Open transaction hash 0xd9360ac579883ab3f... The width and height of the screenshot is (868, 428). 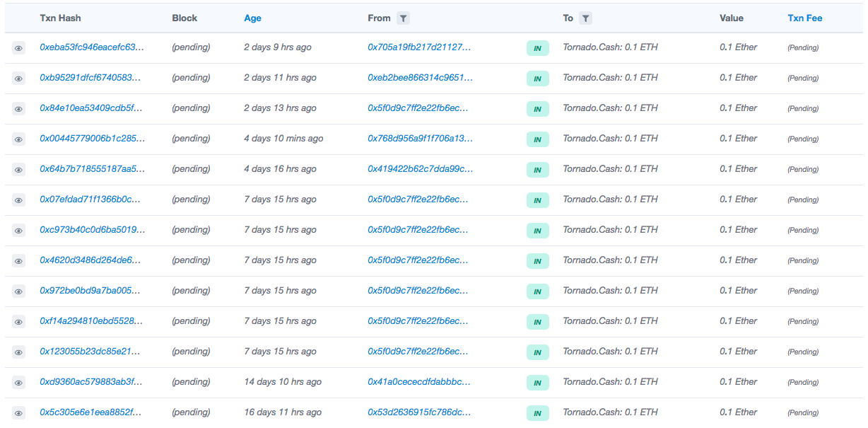(92, 382)
